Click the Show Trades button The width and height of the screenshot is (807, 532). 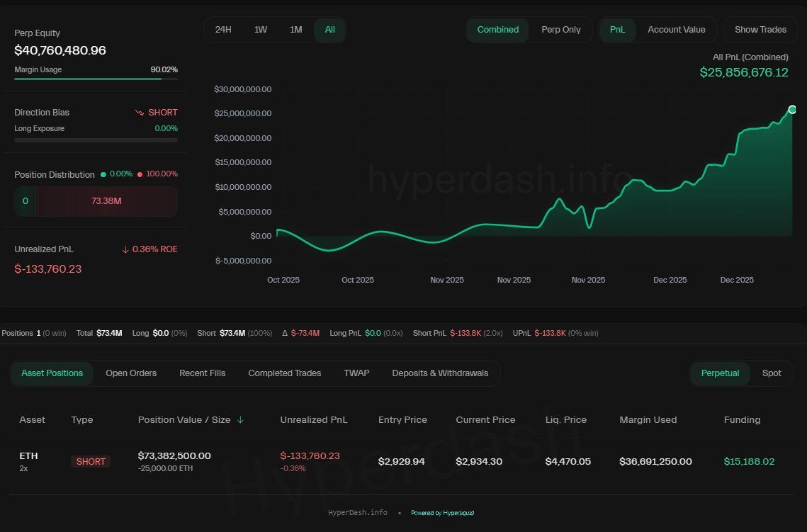click(x=760, y=30)
